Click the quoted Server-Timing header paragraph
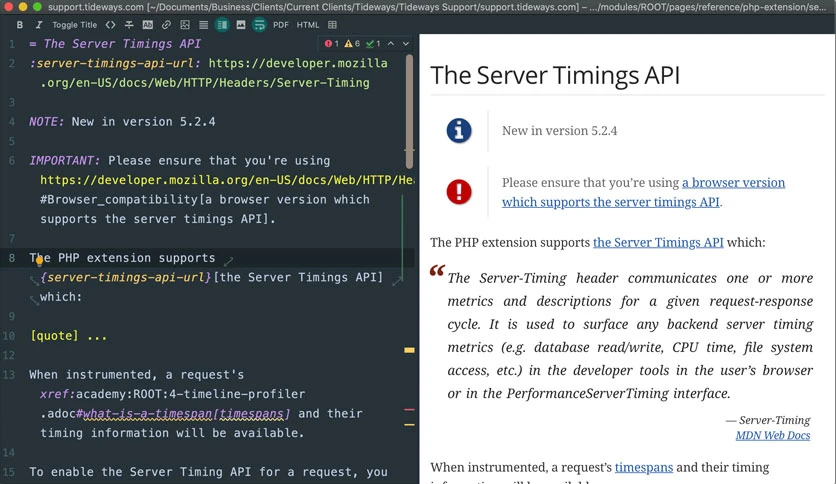The image size is (836, 484). pyautogui.click(x=630, y=336)
